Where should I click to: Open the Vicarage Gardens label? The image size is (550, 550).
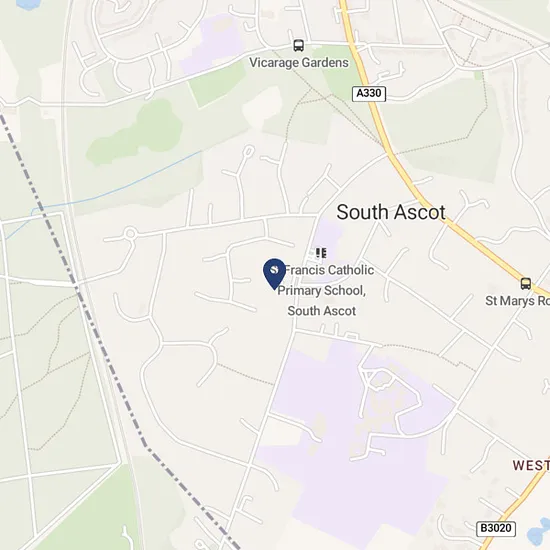click(299, 63)
